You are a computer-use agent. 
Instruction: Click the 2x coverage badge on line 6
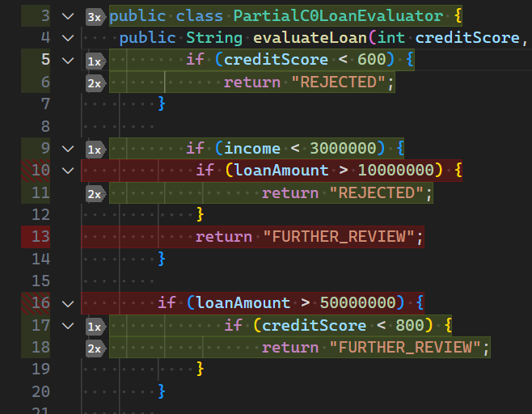point(95,83)
